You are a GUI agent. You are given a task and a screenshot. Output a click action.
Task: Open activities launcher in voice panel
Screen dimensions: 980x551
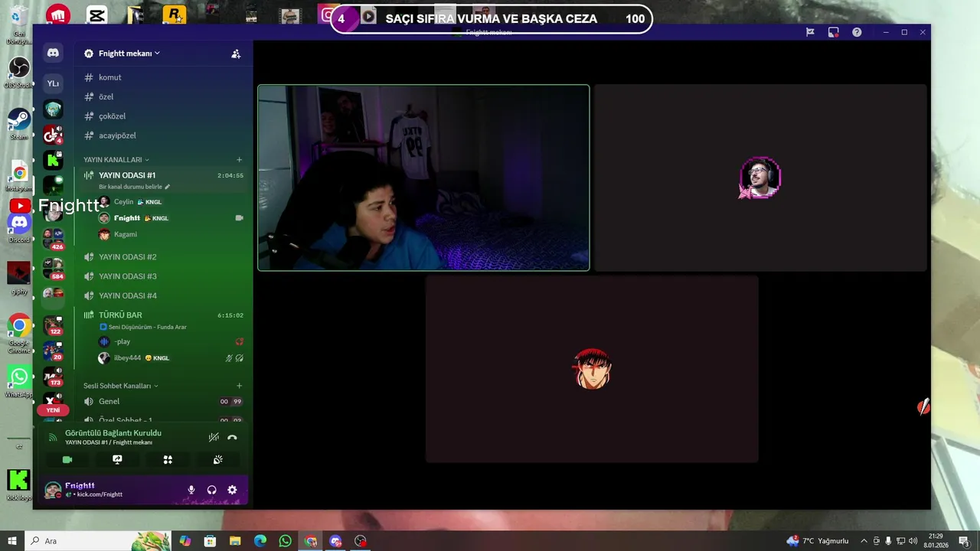pos(168,459)
